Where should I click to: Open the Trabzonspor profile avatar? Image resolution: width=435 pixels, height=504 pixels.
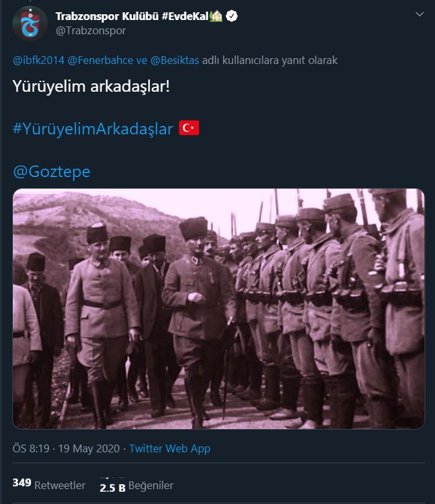click(x=30, y=23)
